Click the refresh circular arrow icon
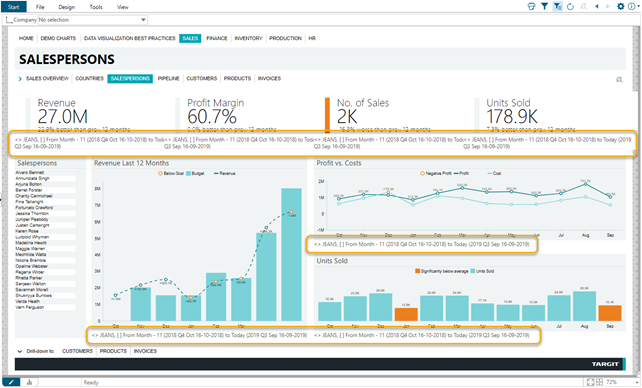 (570, 7)
